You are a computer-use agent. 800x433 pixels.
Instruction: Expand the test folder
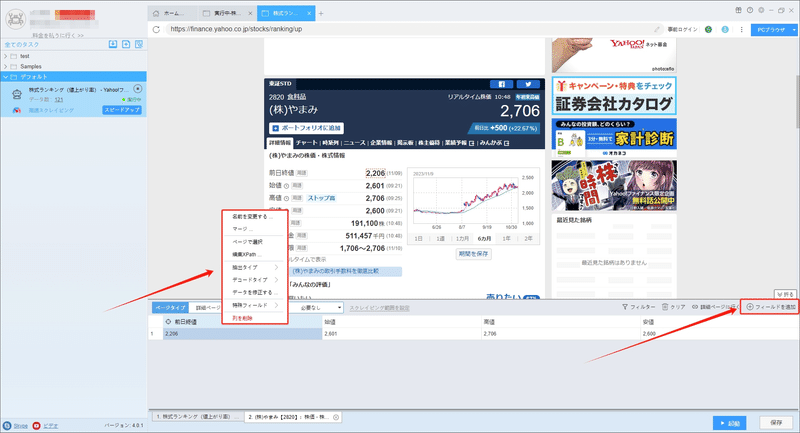pyautogui.click(x=6, y=56)
